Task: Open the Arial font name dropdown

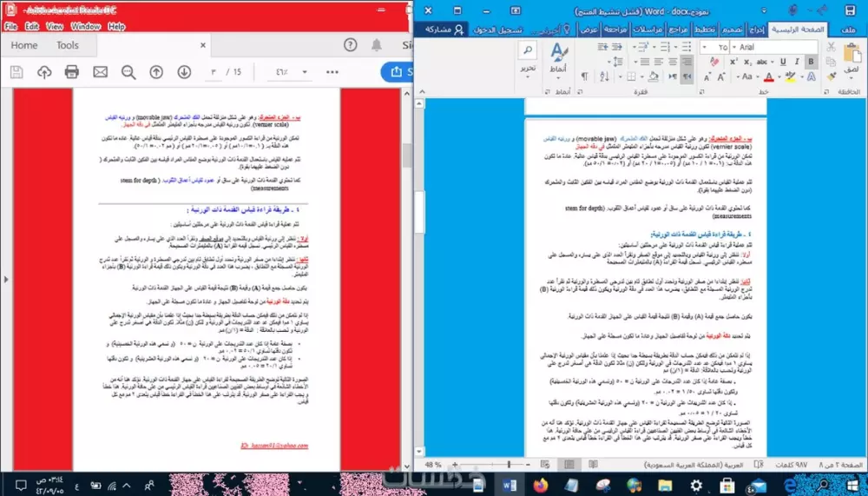Action: 734,47
